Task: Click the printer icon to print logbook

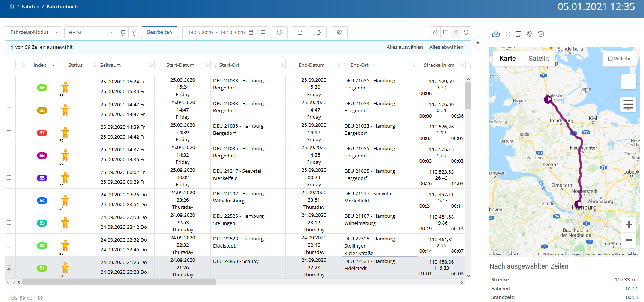Action: point(318,32)
